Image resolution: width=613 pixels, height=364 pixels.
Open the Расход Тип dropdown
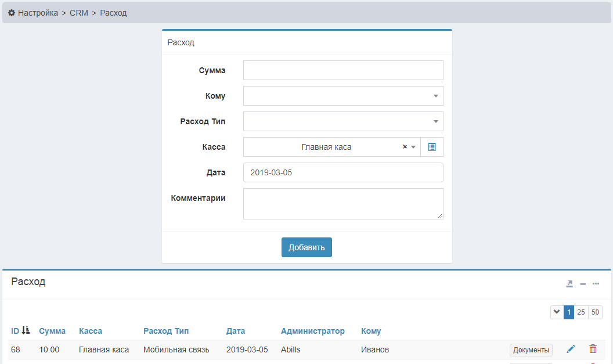435,121
